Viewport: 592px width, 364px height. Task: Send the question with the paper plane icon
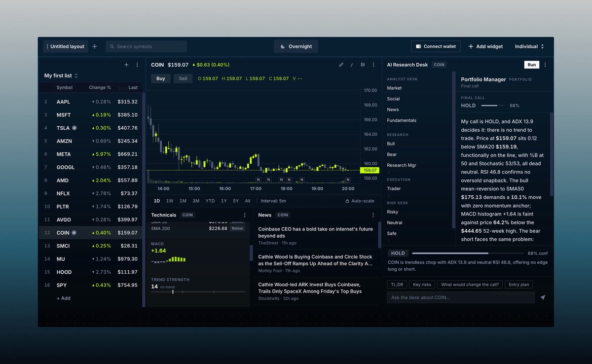point(543,297)
